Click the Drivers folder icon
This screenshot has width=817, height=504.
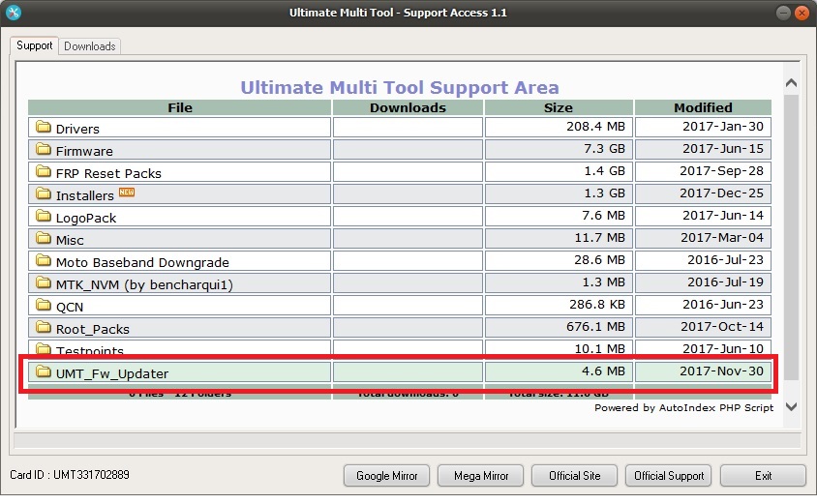(x=44, y=127)
